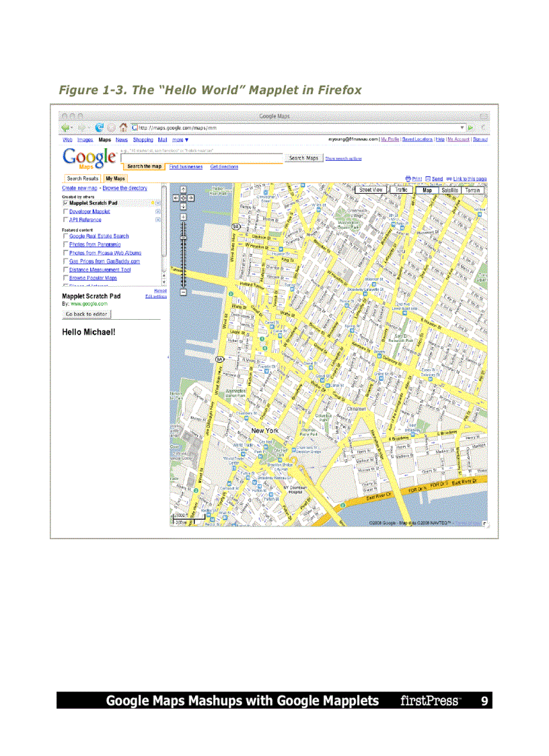Enable the Developer Mapplet checkbox
This screenshot has height=756, width=549.
tap(65, 210)
